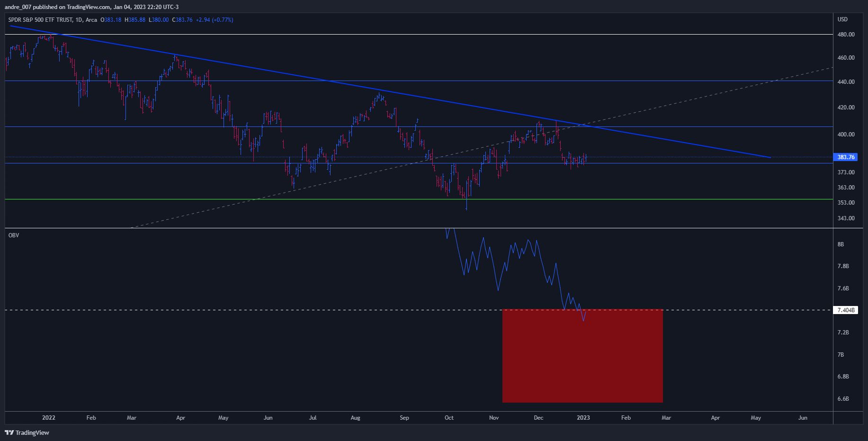Click the Arca exchange label
The width and height of the screenshot is (868, 441).
tap(91, 20)
